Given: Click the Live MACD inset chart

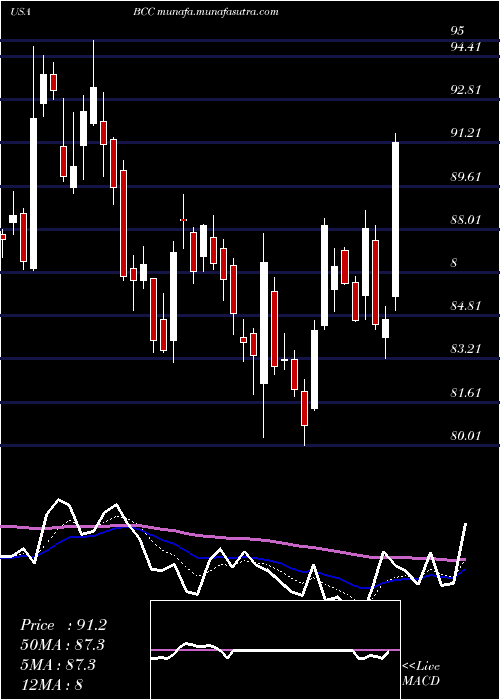Looking at the screenshot, I should pos(275,650).
